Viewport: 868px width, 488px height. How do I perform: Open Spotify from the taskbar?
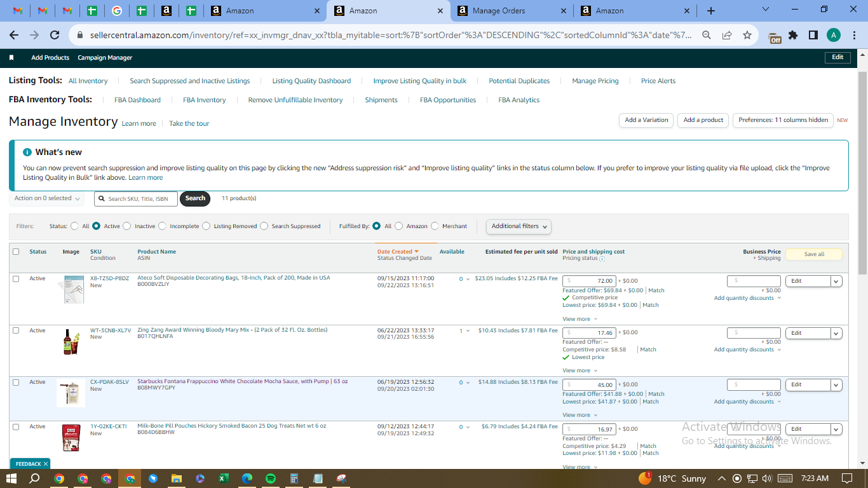[x=270, y=478]
